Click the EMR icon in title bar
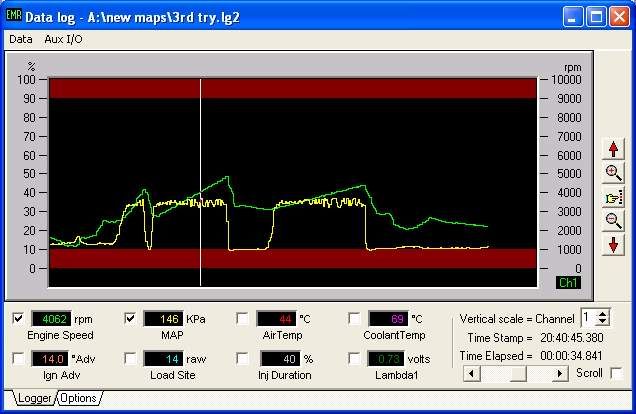This screenshot has height=414, width=636. click(x=13, y=17)
